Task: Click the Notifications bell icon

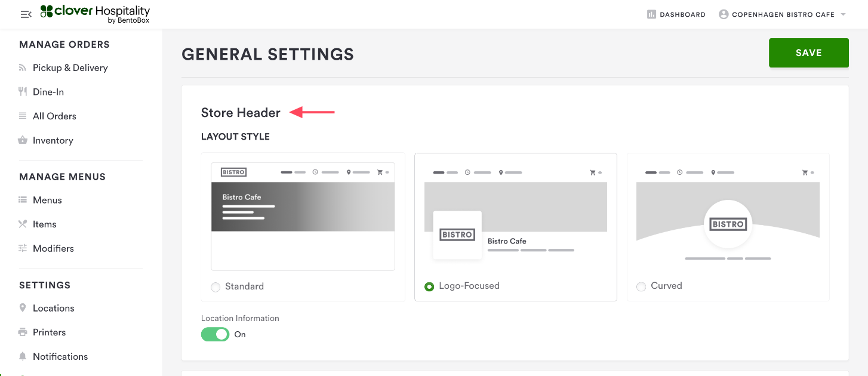Action: click(x=23, y=356)
